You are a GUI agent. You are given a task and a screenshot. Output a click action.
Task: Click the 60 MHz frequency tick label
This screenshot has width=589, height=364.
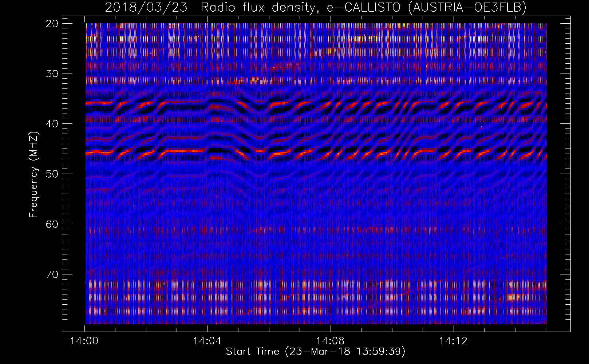point(52,224)
